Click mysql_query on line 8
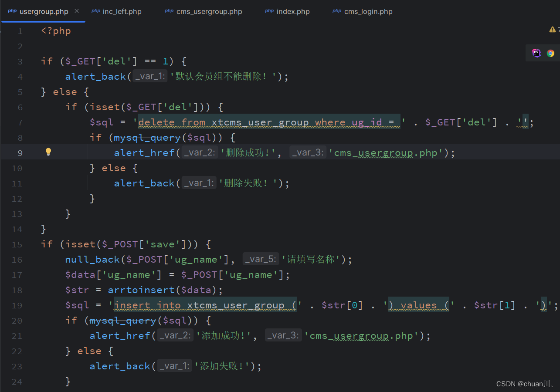This screenshot has height=392, width=560. (x=147, y=138)
